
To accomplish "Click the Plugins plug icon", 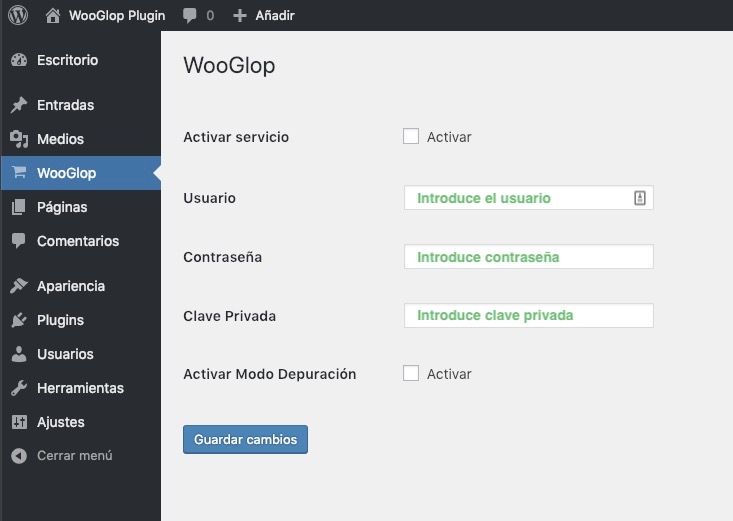I will tap(18, 320).
